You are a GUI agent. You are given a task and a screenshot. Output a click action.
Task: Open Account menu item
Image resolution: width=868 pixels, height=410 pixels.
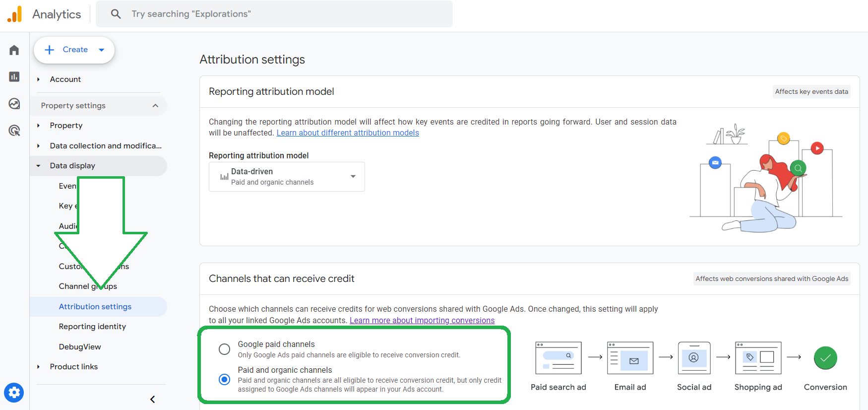click(65, 79)
